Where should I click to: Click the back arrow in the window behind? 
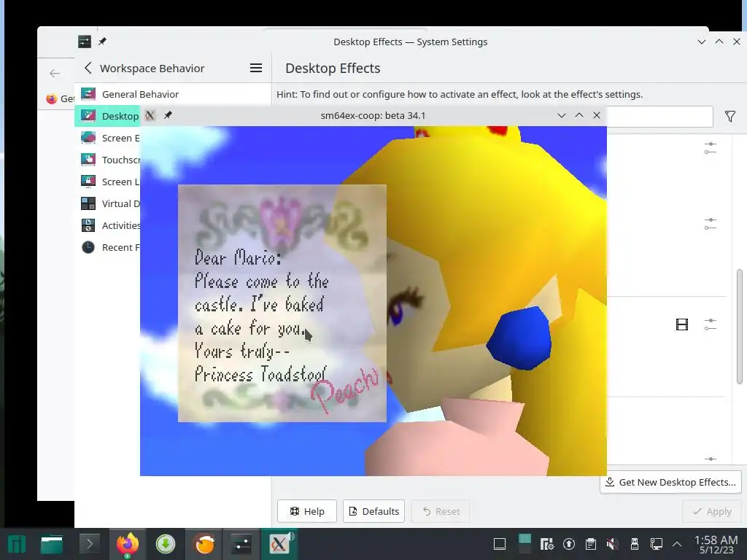55,74
